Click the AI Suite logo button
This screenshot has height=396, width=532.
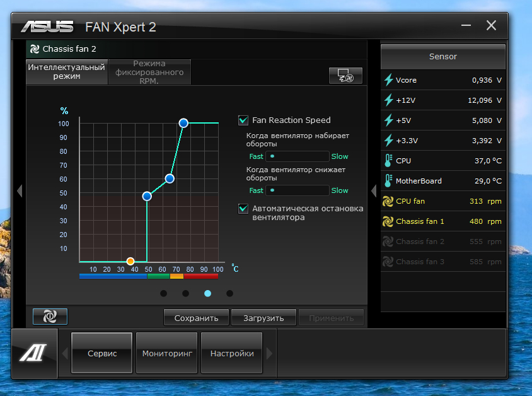pyautogui.click(x=34, y=353)
